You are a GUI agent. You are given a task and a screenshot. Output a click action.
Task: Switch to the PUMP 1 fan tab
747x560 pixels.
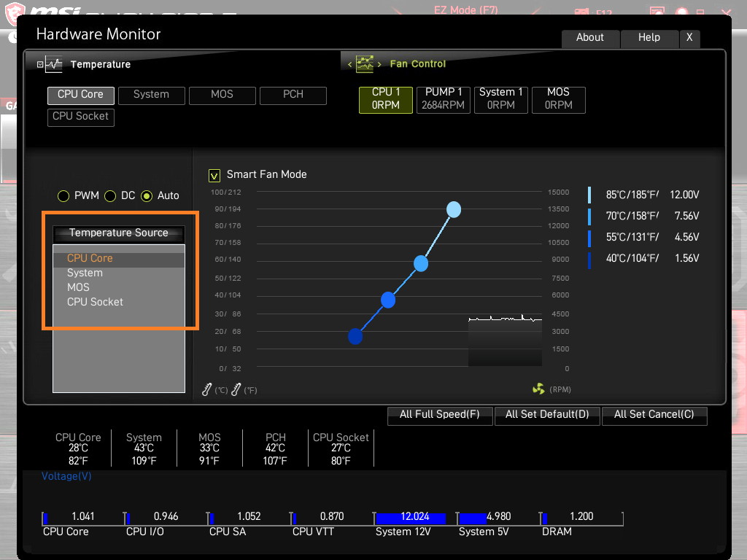(x=444, y=98)
